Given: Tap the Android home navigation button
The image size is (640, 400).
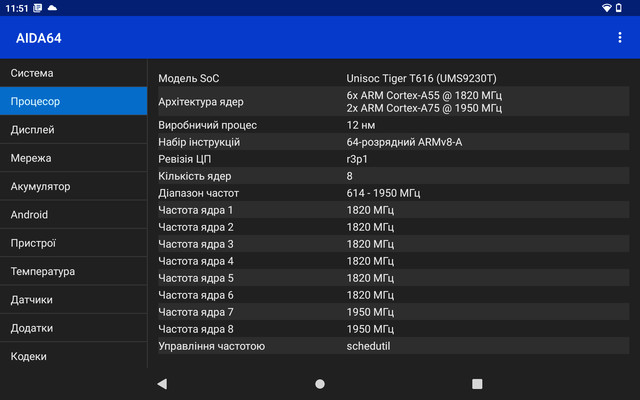Looking at the screenshot, I should point(320,384).
